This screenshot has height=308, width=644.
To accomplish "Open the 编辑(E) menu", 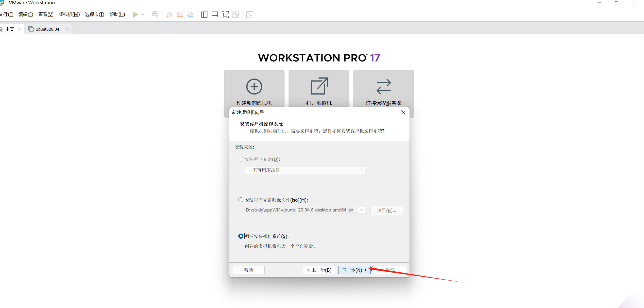I will coord(26,14).
